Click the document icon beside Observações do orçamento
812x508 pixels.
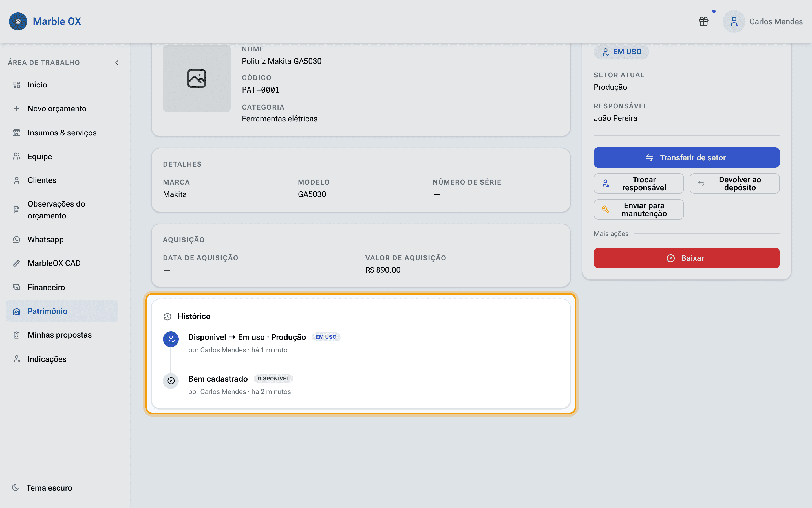point(16,210)
